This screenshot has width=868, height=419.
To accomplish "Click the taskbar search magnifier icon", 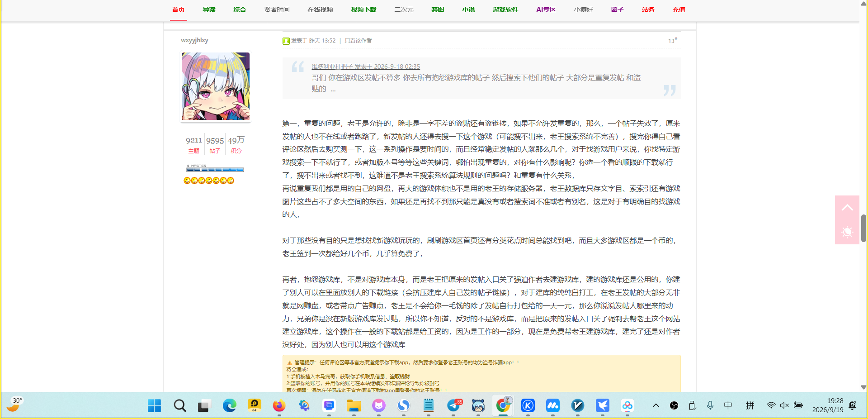I will click(179, 405).
